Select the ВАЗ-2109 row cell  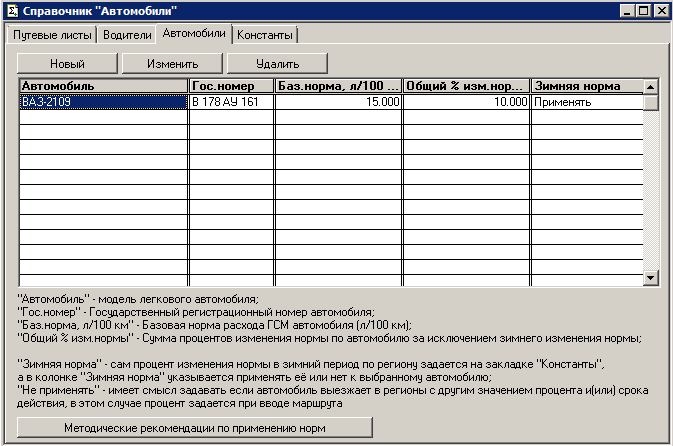104,102
